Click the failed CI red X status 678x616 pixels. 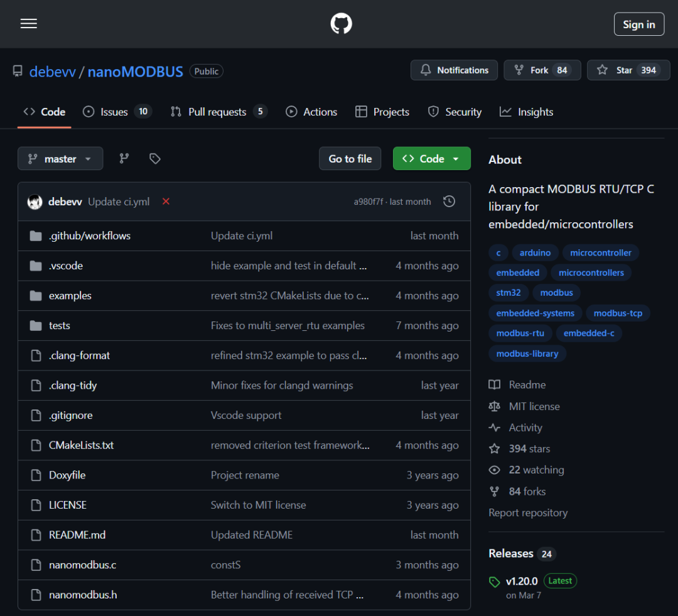[166, 202]
